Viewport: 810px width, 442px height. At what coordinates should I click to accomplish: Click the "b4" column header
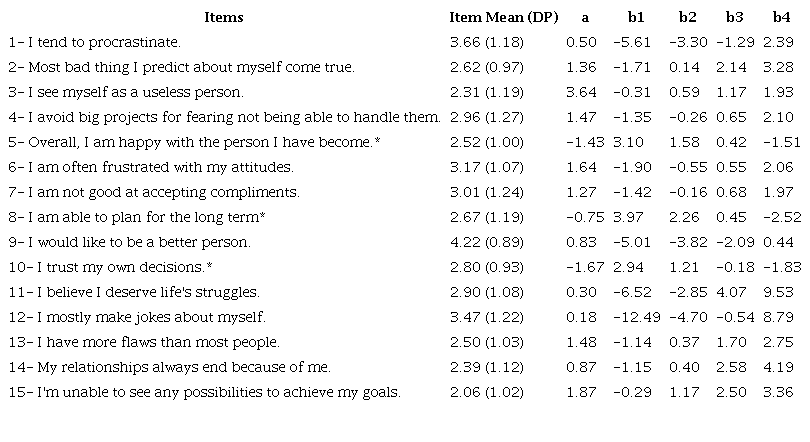782,17
